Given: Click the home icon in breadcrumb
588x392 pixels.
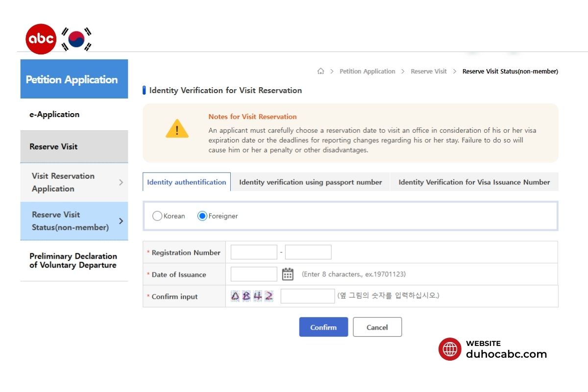Looking at the screenshot, I should [320, 72].
